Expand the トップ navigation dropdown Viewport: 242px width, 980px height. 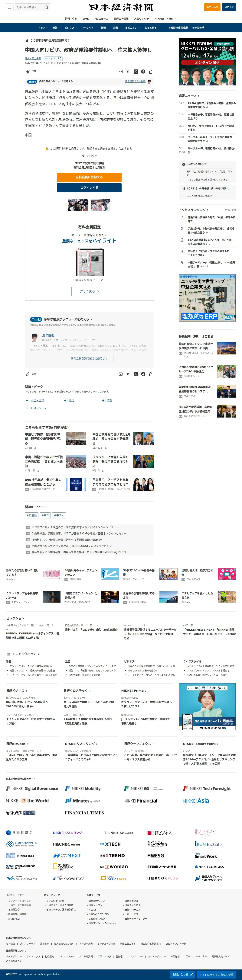pos(43,28)
